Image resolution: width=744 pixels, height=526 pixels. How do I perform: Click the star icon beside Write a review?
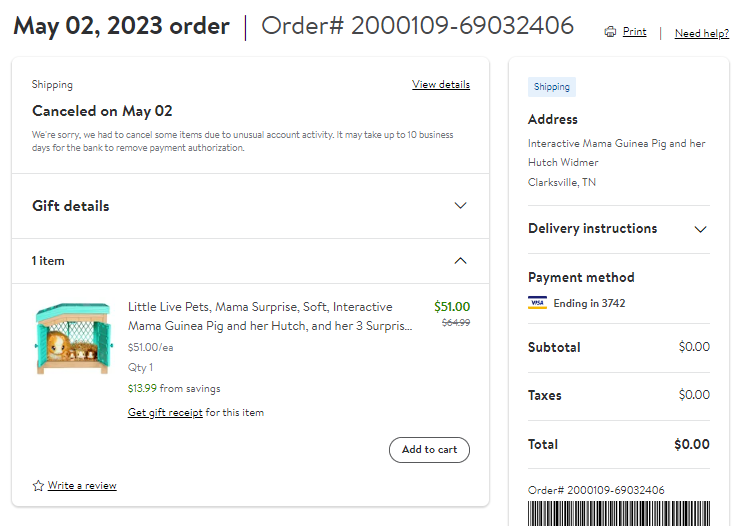(x=38, y=486)
